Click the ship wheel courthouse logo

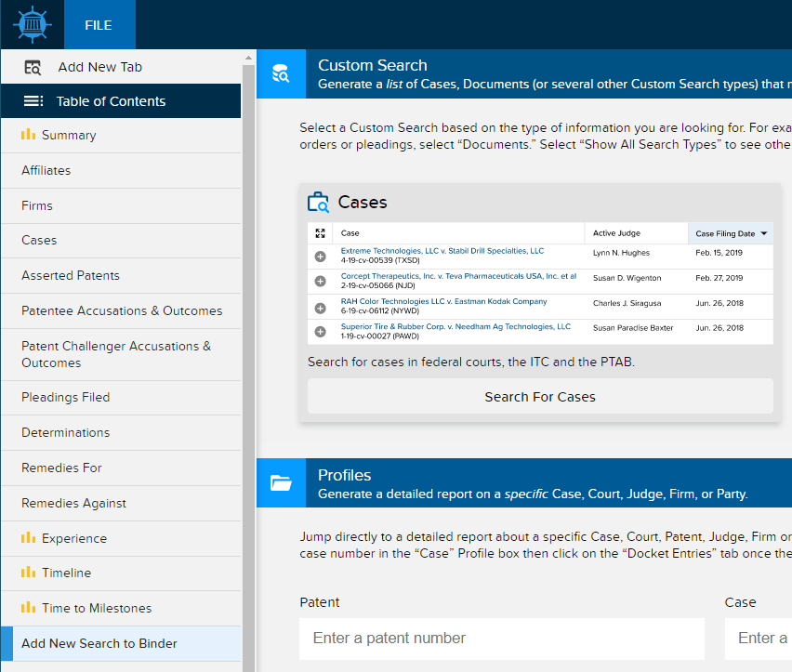(x=32, y=24)
